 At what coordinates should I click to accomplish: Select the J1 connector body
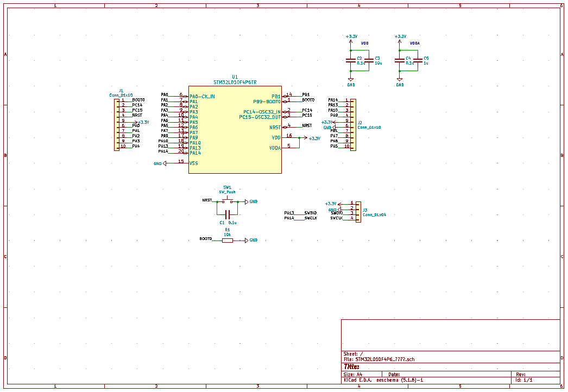[116, 123]
